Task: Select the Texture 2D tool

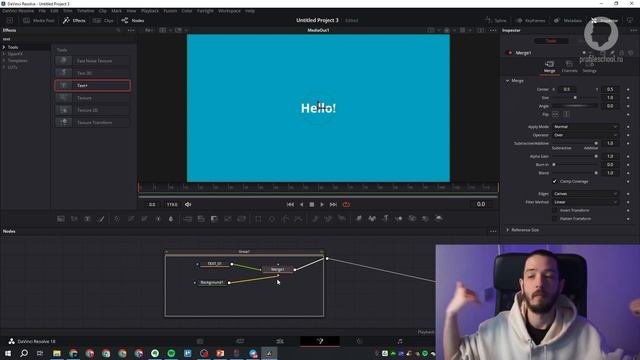Action: pos(92,110)
